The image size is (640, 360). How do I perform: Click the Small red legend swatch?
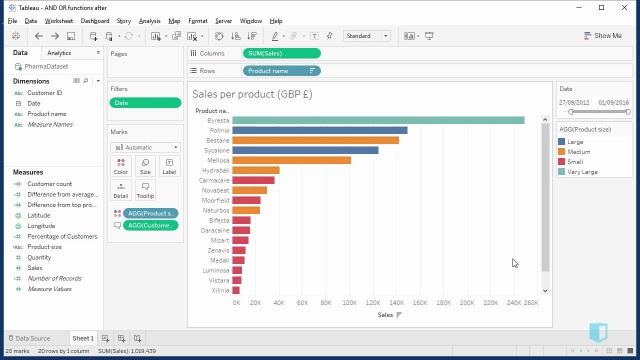click(x=562, y=162)
